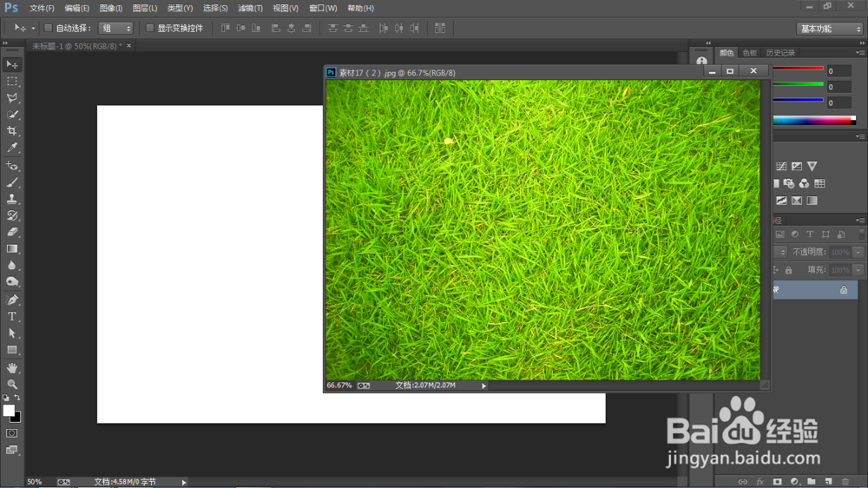The height and width of the screenshot is (488, 868).
Task: Select the Eyedropper tool
Action: tap(11, 148)
